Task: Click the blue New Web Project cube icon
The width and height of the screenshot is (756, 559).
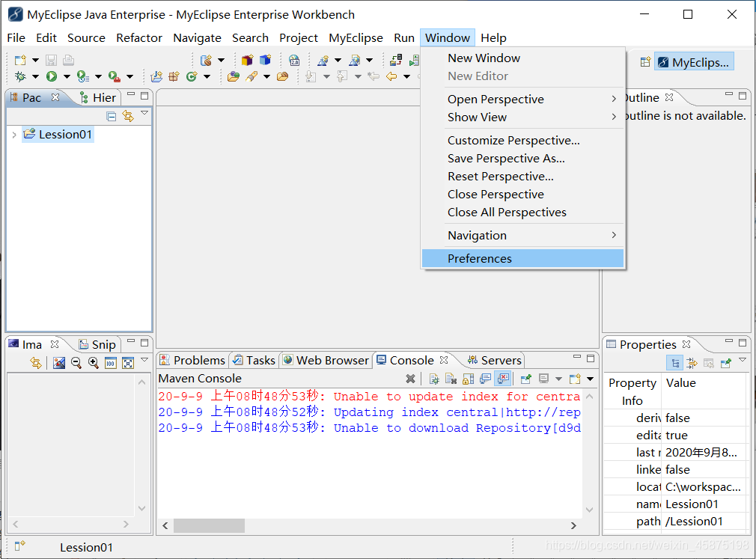Action: click(265, 60)
